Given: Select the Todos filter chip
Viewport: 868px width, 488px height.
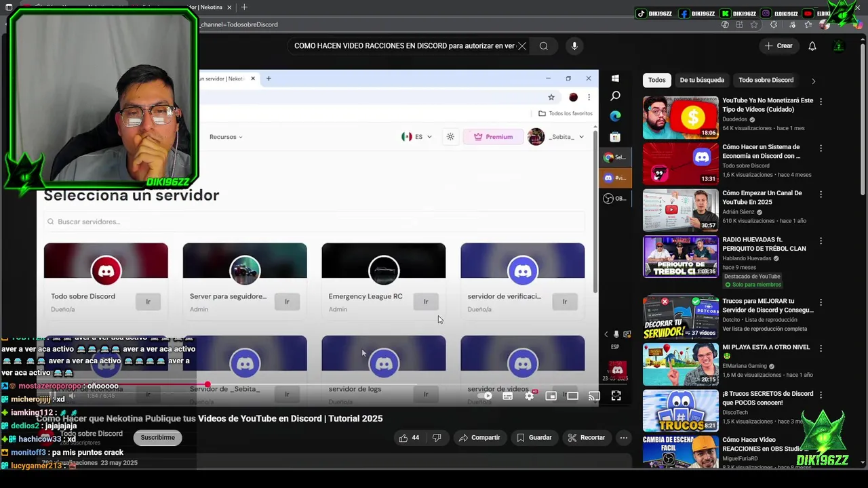Looking at the screenshot, I should [656, 80].
